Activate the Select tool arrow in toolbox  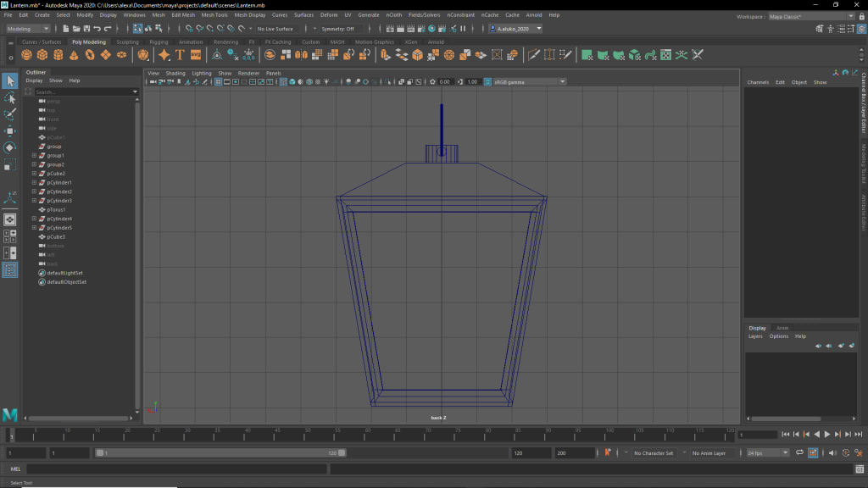[x=10, y=81]
